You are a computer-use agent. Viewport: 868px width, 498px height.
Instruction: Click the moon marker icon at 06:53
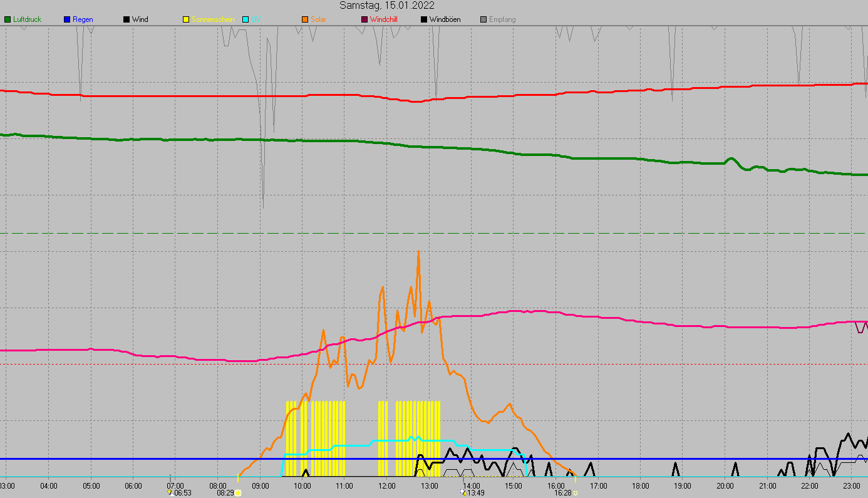[x=170, y=493]
